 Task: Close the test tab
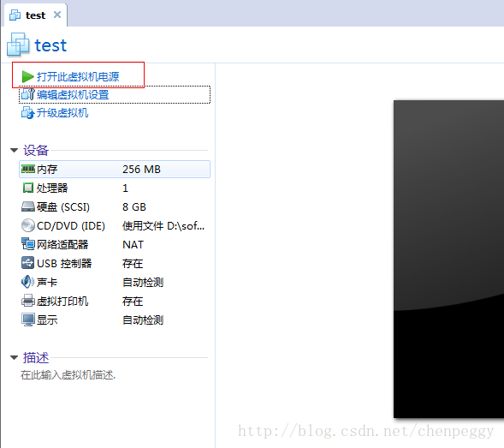point(57,15)
